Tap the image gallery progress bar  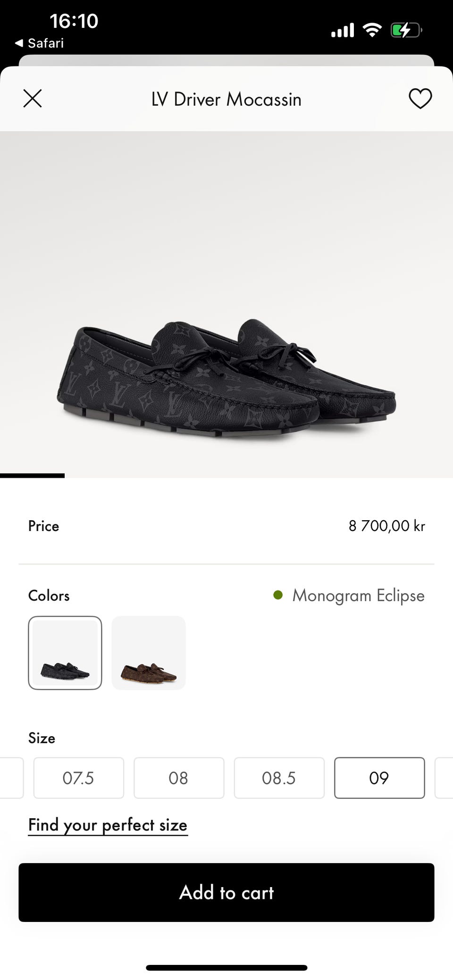coord(32,475)
